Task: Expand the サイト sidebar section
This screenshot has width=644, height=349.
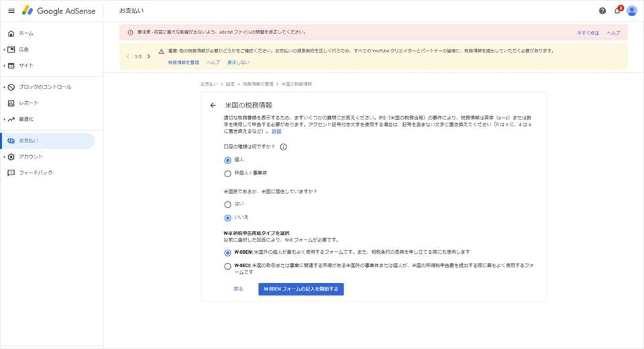Action: [x=4, y=65]
